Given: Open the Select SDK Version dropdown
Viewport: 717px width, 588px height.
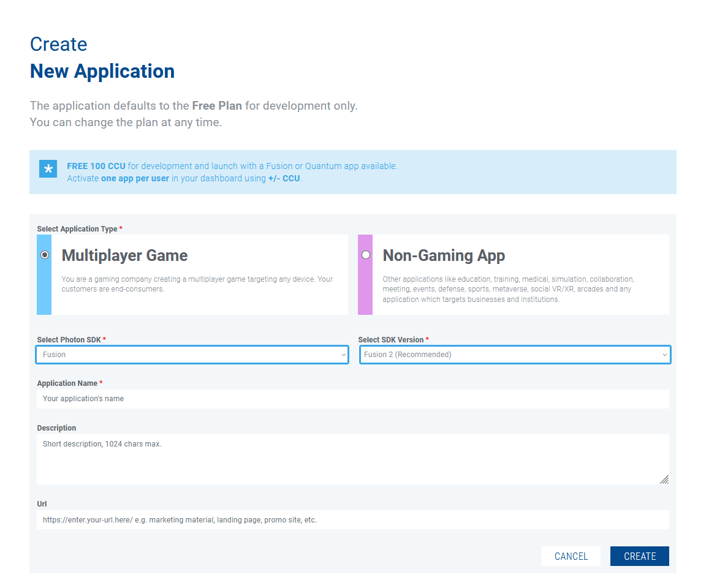Looking at the screenshot, I should pyautogui.click(x=515, y=355).
